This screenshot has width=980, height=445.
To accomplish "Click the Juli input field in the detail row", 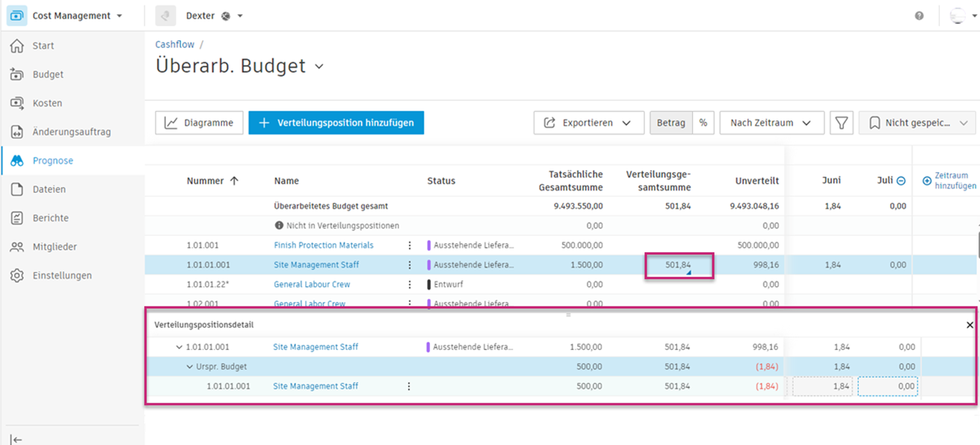I will pos(887,386).
